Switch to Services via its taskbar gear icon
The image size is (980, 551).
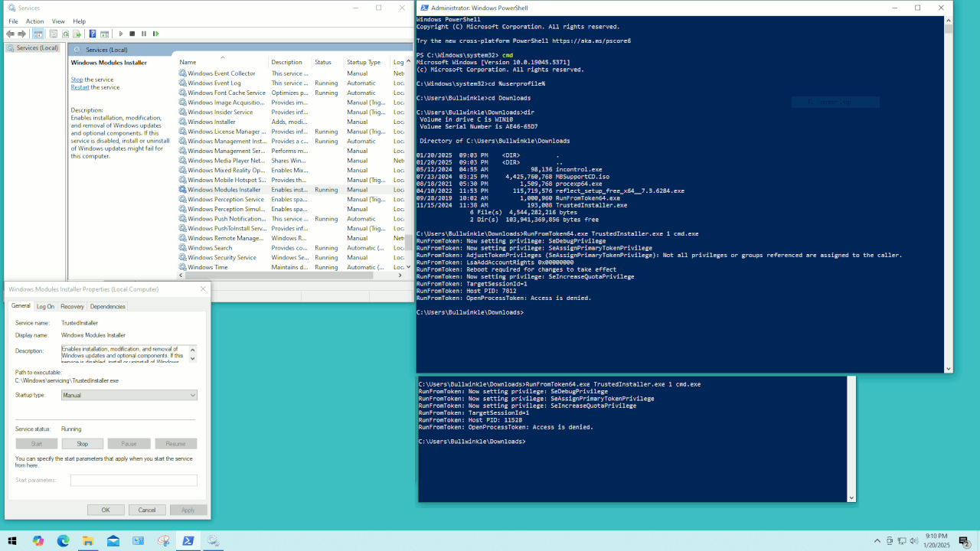click(213, 541)
